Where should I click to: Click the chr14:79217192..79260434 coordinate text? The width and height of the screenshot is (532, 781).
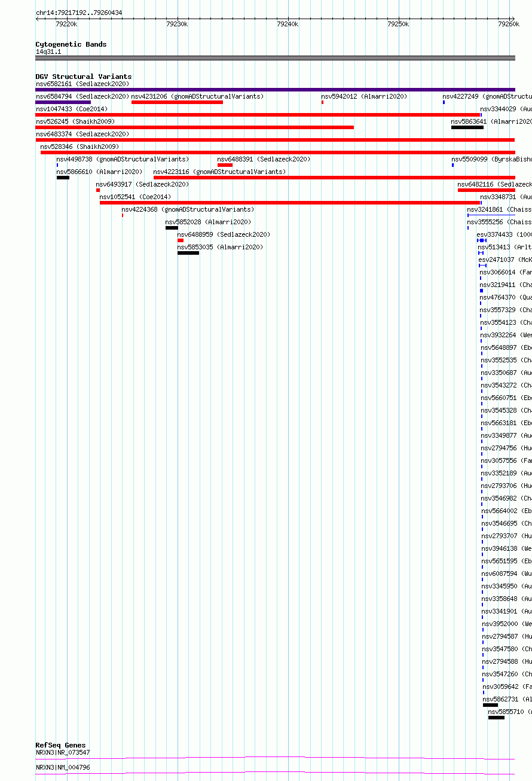79,13
